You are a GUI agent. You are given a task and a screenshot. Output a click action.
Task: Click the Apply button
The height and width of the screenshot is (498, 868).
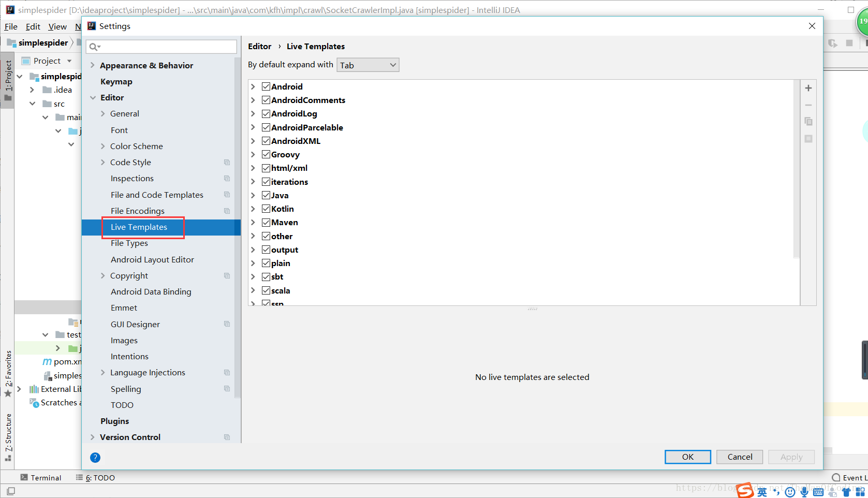(x=791, y=457)
